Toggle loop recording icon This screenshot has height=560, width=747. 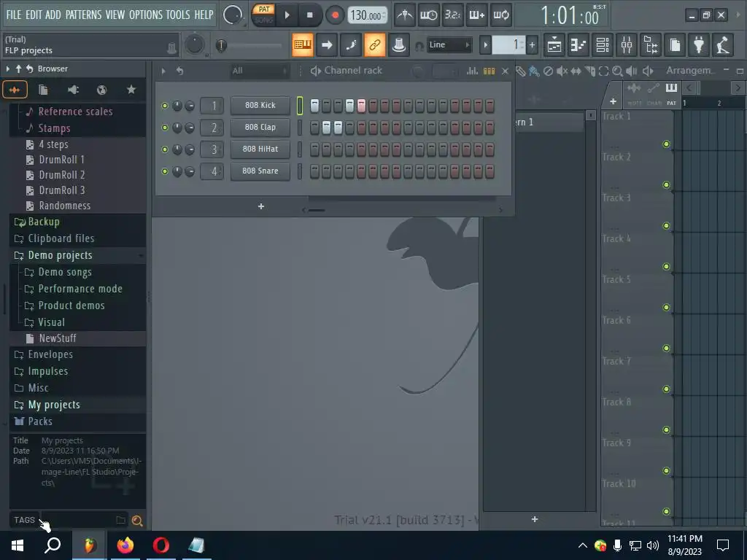(x=500, y=15)
